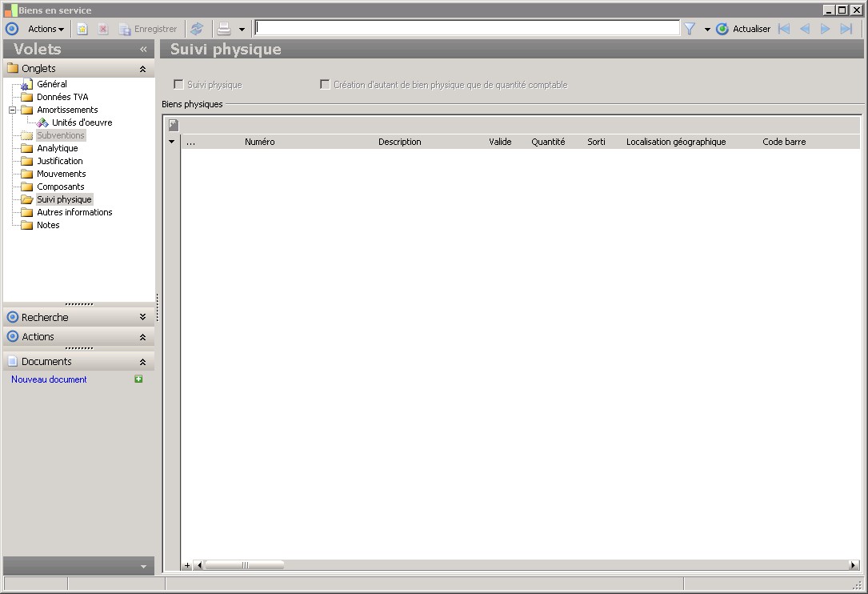Select the Unités d'oeuvre tree item
This screenshot has width=868, height=594.
tap(82, 122)
